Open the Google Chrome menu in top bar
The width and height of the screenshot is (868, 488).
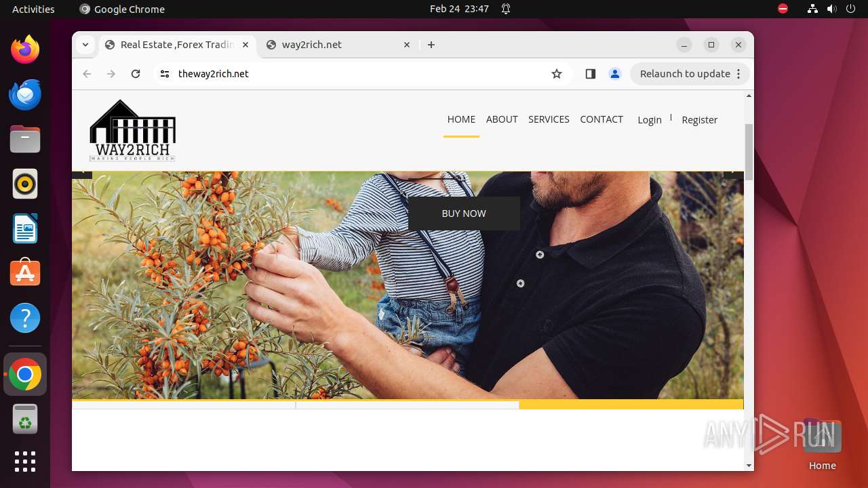click(122, 9)
